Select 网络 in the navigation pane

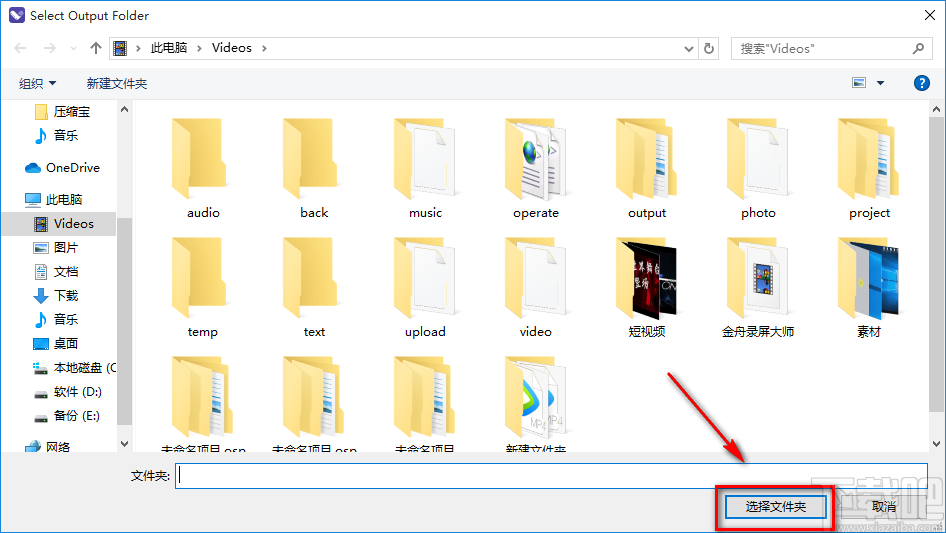pos(47,447)
